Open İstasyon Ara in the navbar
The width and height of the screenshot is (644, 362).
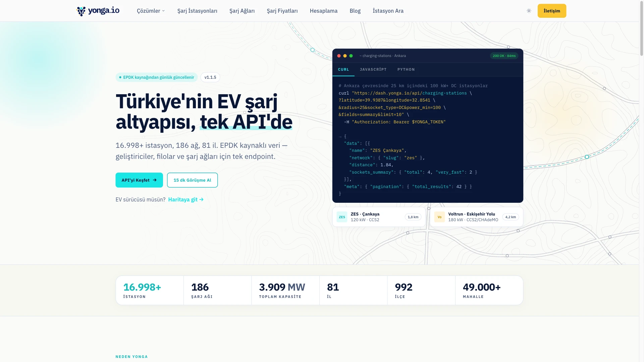click(388, 11)
